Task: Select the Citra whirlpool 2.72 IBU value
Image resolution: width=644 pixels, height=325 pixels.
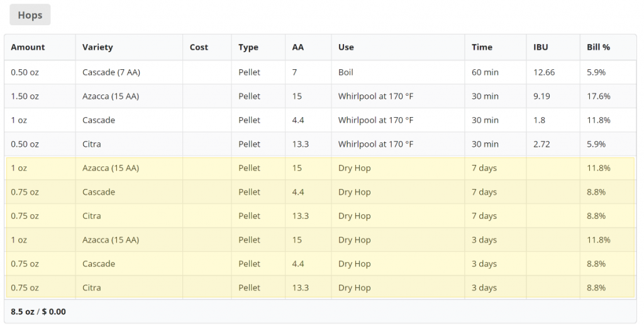Action: click(x=541, y=144)
